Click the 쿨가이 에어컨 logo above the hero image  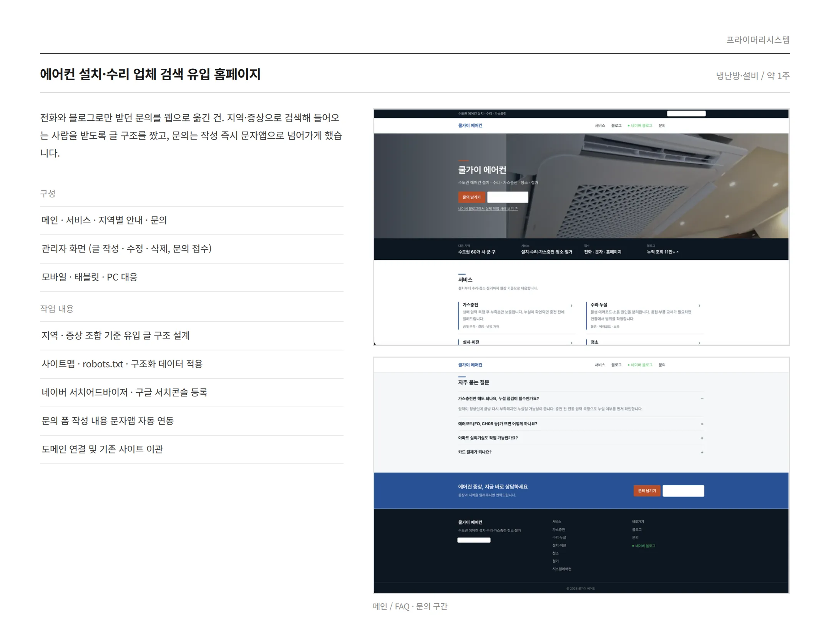pos(470,126)
